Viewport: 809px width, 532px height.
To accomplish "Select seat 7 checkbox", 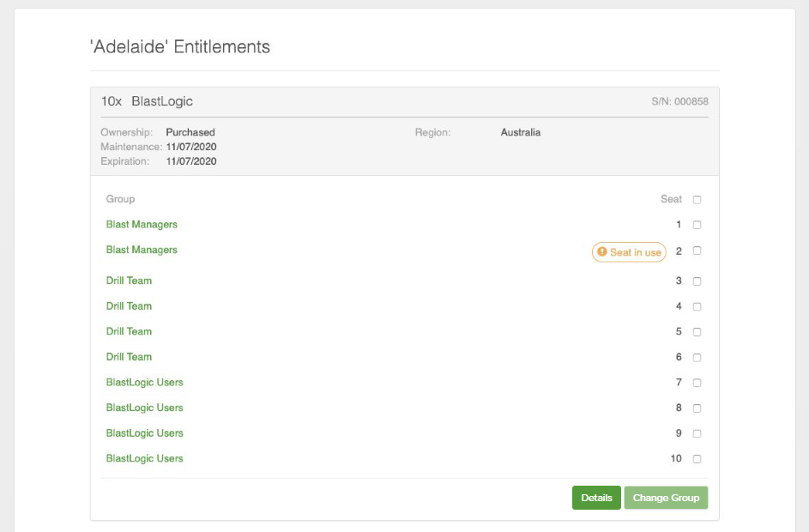I will [697, 383].
